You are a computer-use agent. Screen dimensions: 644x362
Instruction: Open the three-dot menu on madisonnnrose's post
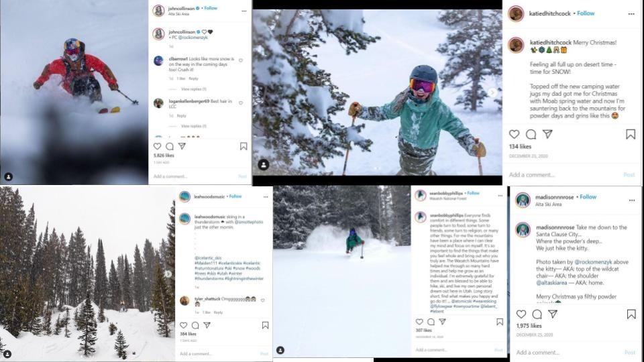(631, 200)
